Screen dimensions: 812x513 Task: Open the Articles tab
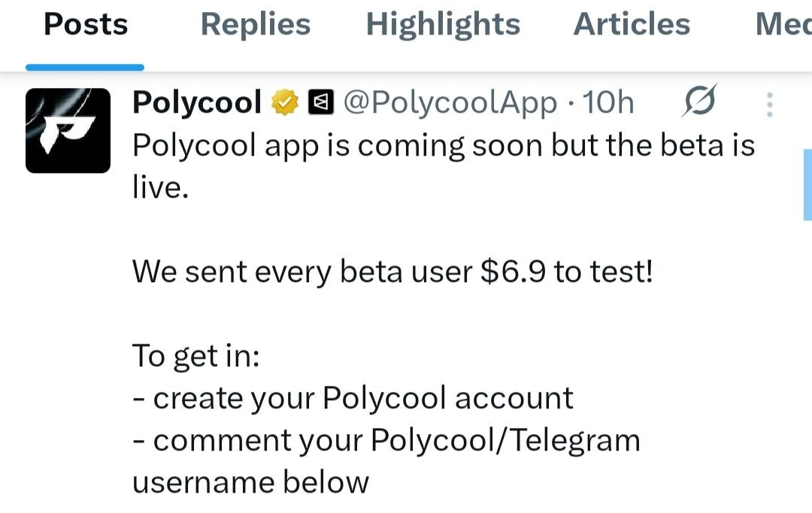tap(632, 25)
